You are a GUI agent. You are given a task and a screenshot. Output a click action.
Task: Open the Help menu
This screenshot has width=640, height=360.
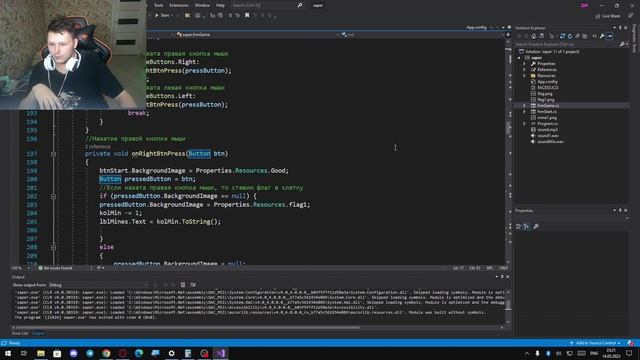pos(220,5)
